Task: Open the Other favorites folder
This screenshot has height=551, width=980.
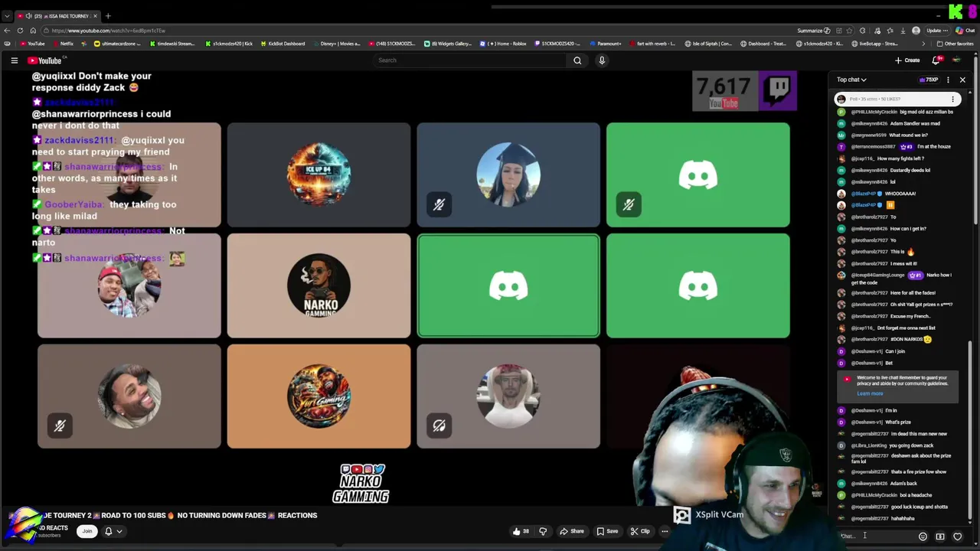Action: coord(955,44)
